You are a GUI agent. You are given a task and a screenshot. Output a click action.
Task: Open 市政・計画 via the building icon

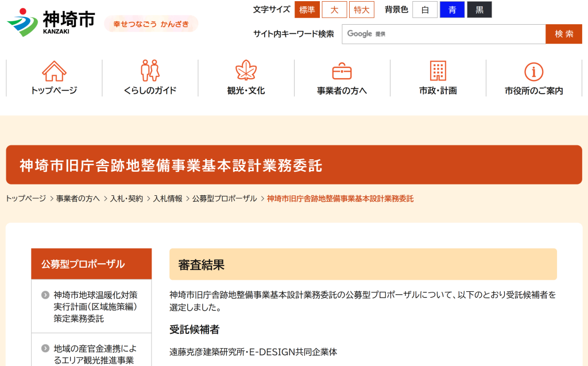pos(438,72)
